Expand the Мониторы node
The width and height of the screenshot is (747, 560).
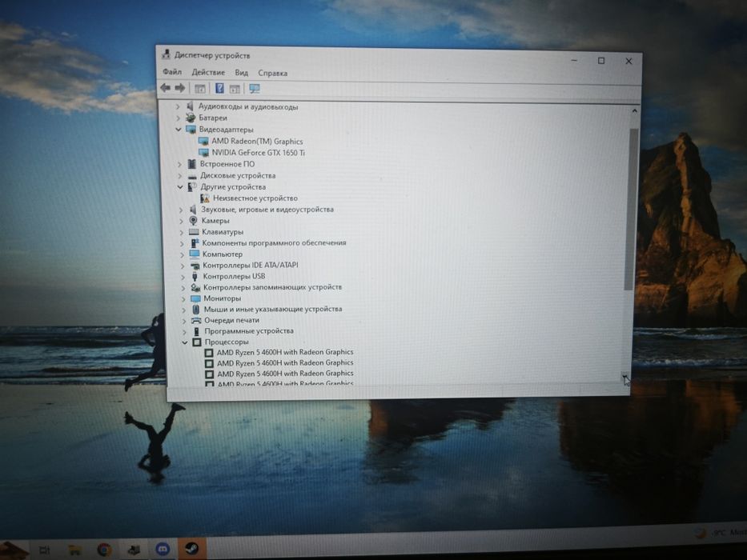pyautogui.click(x=183, y=298)
